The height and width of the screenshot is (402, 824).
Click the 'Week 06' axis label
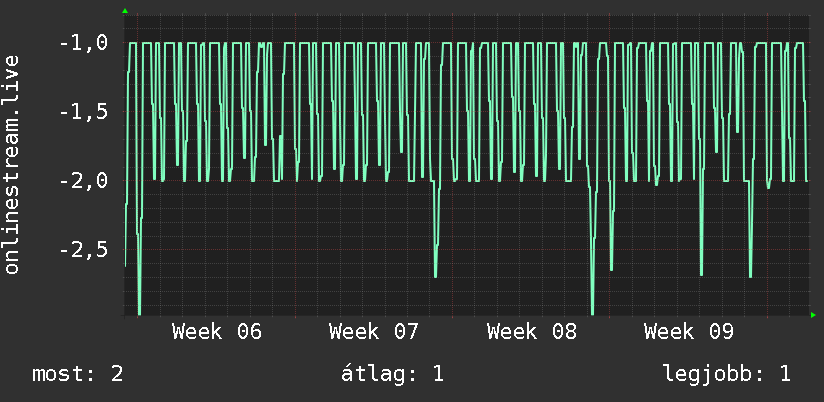click(x=217, y=332)
